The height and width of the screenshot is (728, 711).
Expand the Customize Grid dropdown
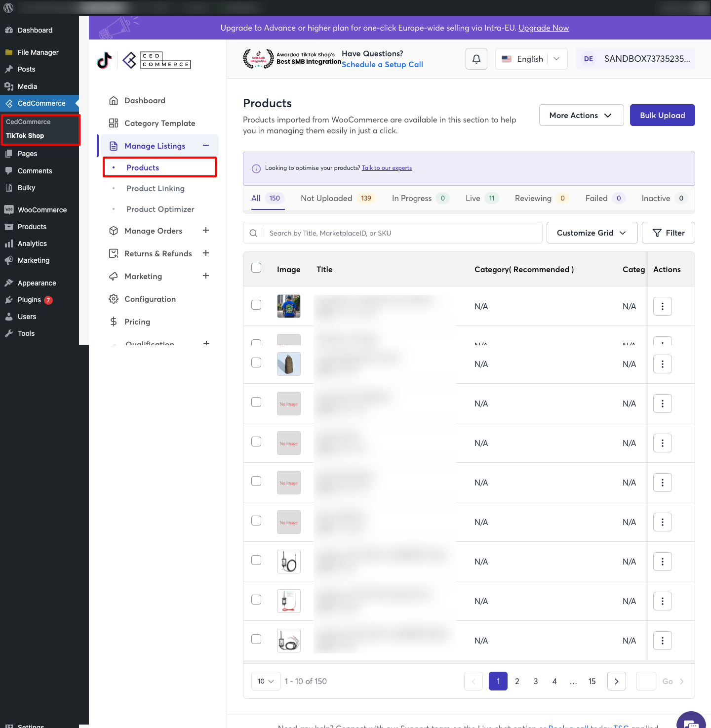[x=592, y=233]
